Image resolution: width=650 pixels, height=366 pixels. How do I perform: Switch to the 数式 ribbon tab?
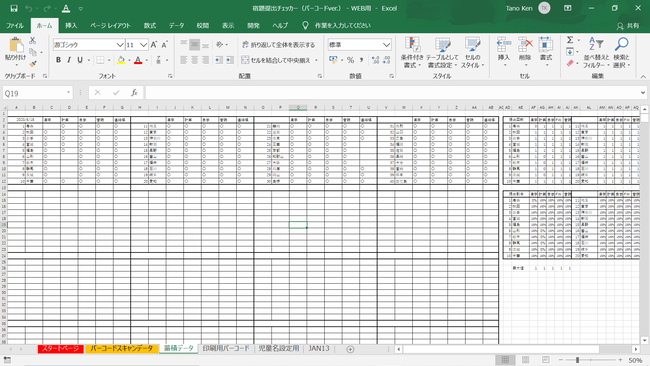pos(150,26)
